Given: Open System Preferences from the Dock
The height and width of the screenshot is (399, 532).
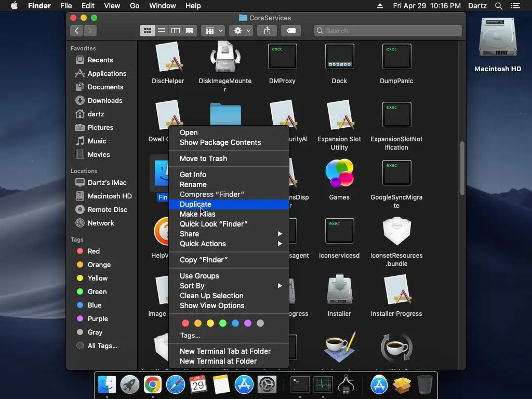Looking at the screenshot, I should [x=267, y=385].
